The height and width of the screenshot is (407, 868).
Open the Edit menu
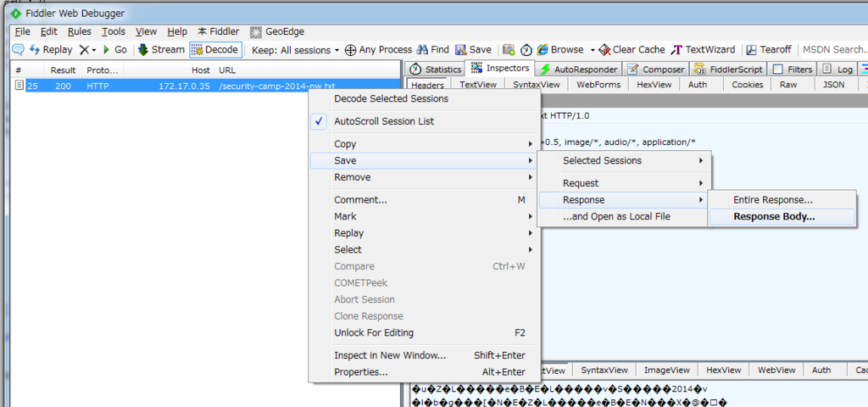tap(48, 31)
